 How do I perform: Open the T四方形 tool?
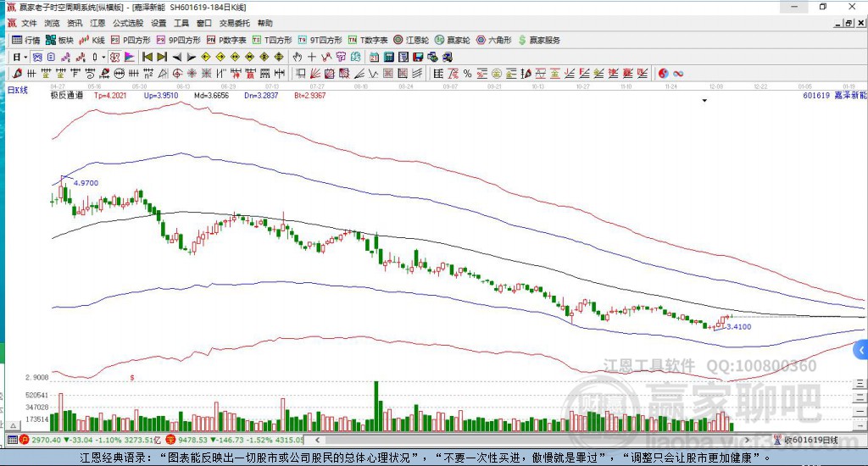point(272,40)
